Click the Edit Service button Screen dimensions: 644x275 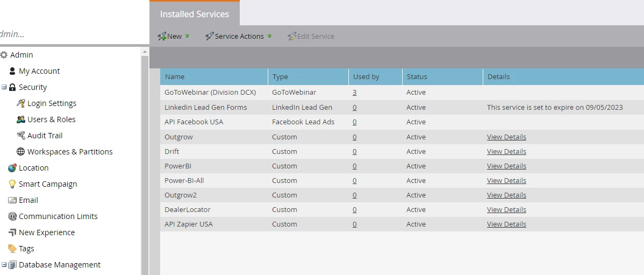(x=311, y=36)
